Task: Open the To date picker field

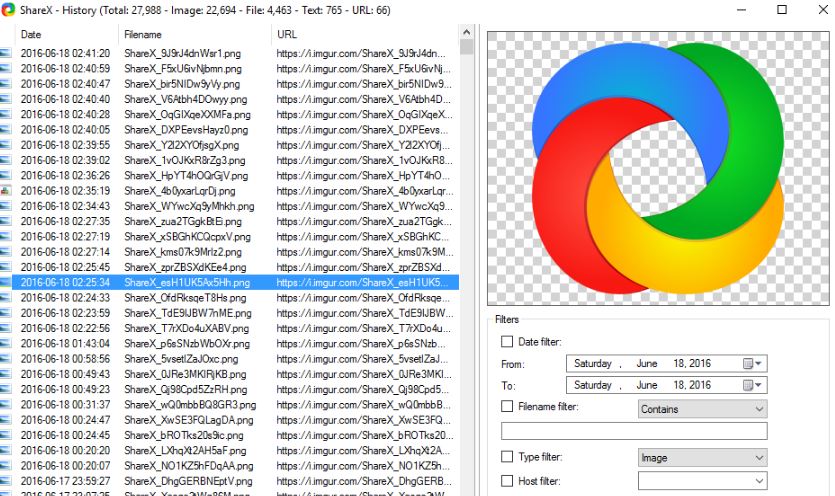Action: coord(666,385)
